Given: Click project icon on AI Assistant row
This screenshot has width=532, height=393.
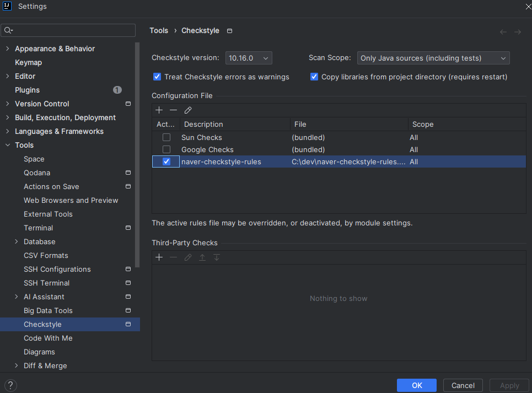Looking at the screenshot, I should pyautogui.click(x=128, y=297).
